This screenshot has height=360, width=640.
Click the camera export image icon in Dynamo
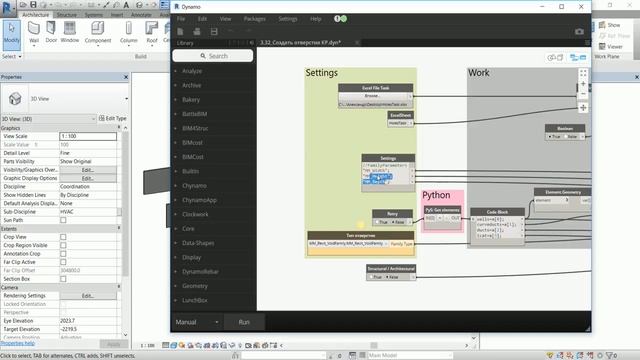[579, 31]
